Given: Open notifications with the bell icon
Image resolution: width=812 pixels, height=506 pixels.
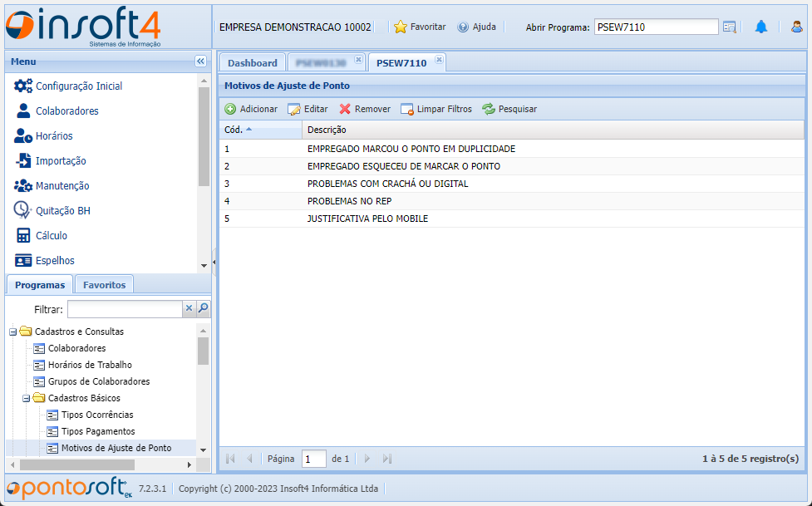Looking at the screenshot, I should pos(760,27).
